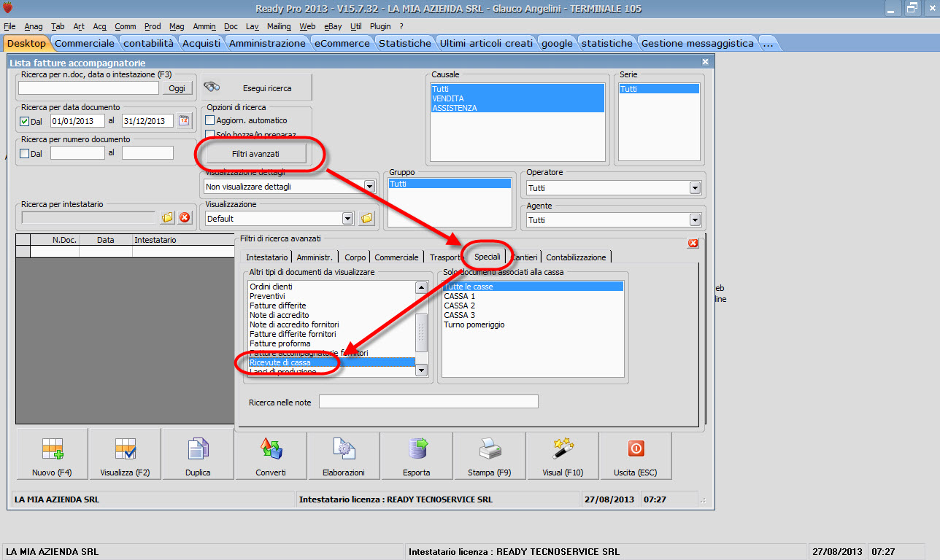Click the Converti button
940x560 pixels.
pos(271,454)
